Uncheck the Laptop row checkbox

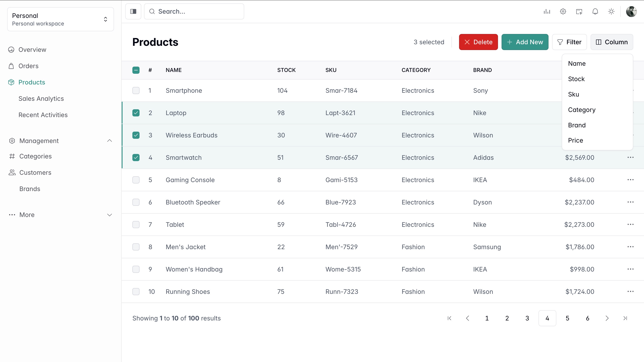(136, 113)
